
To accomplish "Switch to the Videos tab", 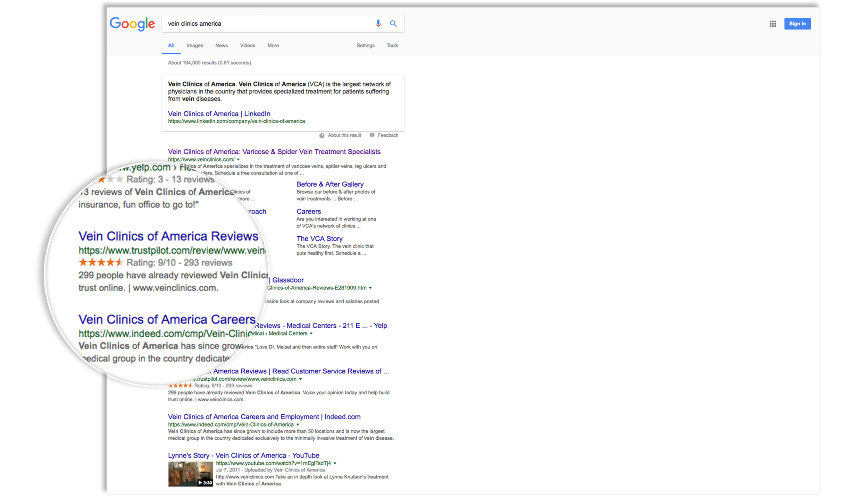I will 248,45.
